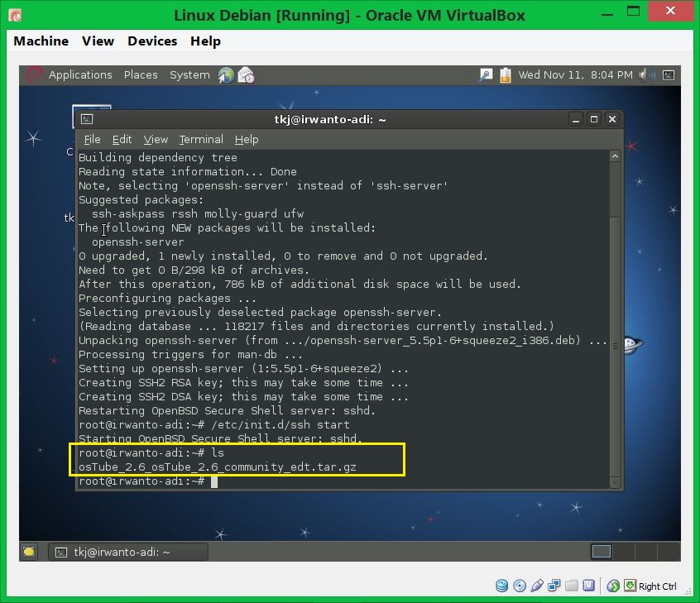Open the terminal Terminal menu

201,140
